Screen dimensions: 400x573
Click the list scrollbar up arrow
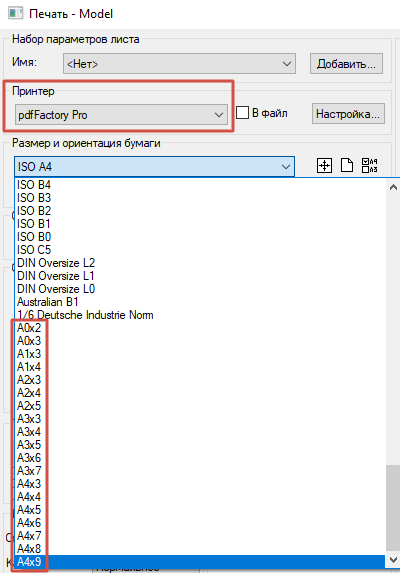coord(393,187)
